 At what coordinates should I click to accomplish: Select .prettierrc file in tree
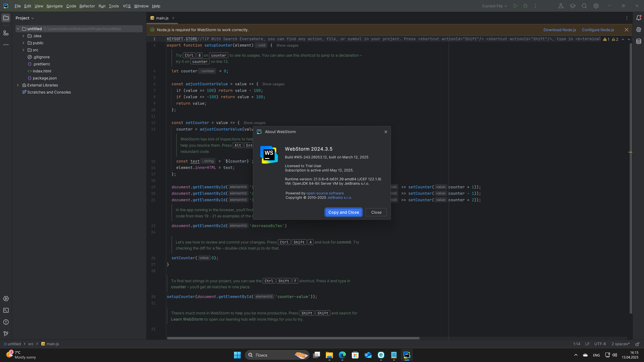[x=39, y=64]
